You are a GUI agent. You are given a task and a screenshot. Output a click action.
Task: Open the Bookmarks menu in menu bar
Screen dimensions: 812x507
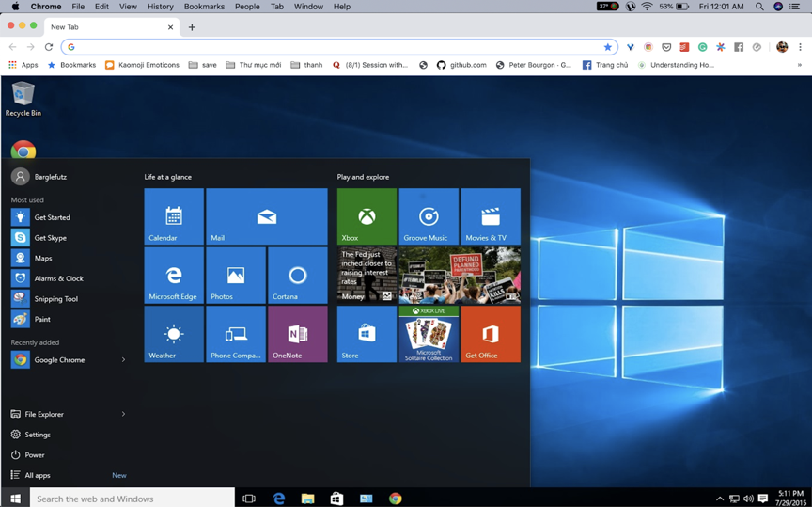coord(204,7)
